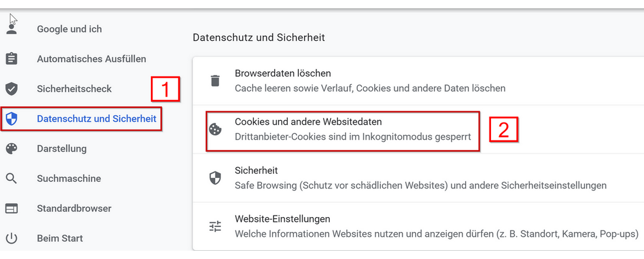Viewport: 644px width, 259px height.
Task: Open the Darstellung settings page
Action: (62, 149)
